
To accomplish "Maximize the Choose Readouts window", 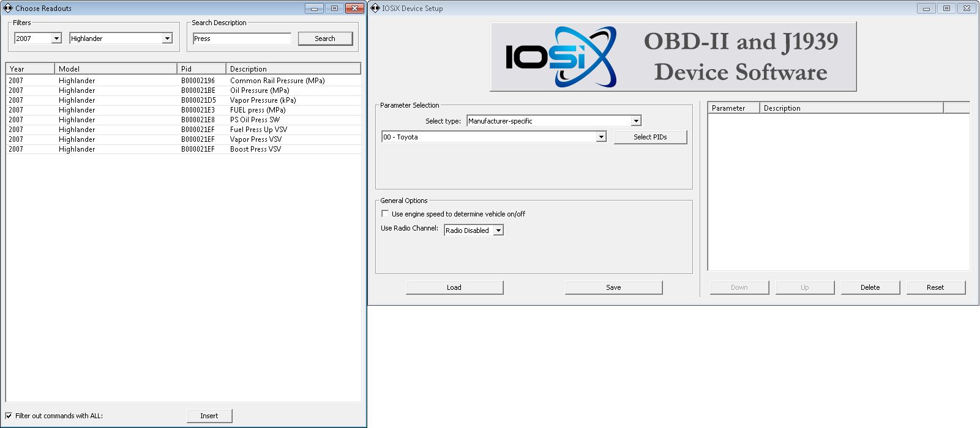I will [x=334, y=8].
